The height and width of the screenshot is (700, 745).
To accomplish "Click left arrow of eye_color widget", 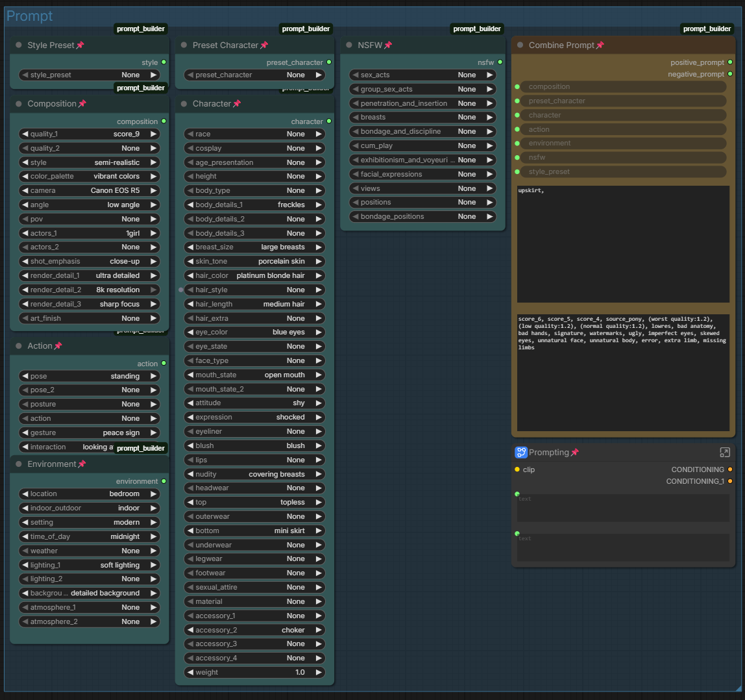I will pyautogui.click(x=190, y=332).
